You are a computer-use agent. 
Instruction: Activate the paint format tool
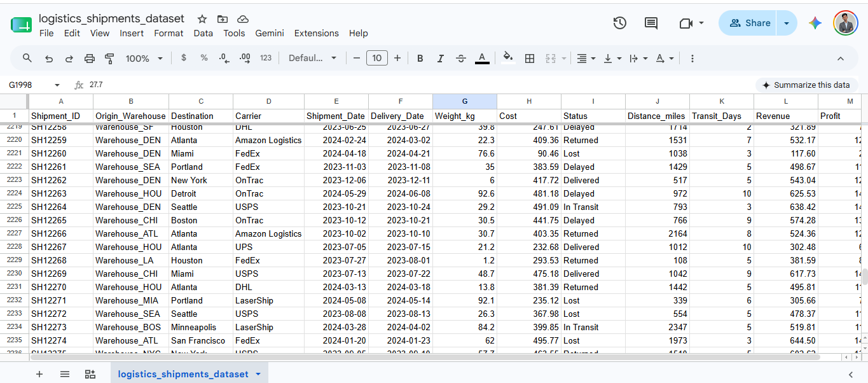pyautogui.click(x=109, y=58)
